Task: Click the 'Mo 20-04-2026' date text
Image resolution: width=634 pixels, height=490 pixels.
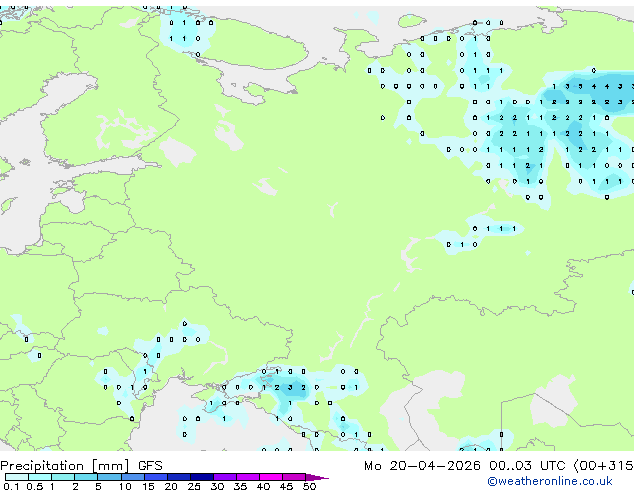Action: 422,466
